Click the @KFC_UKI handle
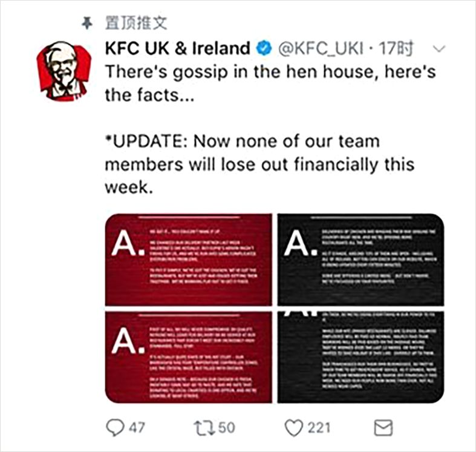 (x=320, y=48)
